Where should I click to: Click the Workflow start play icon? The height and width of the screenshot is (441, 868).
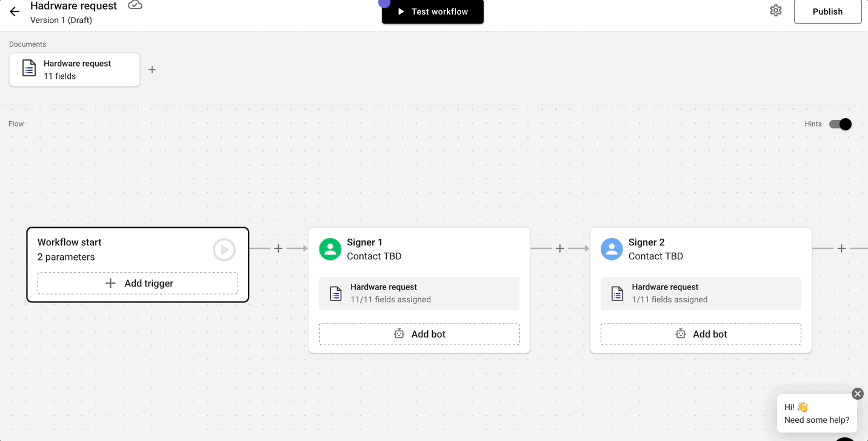(224, 250)
